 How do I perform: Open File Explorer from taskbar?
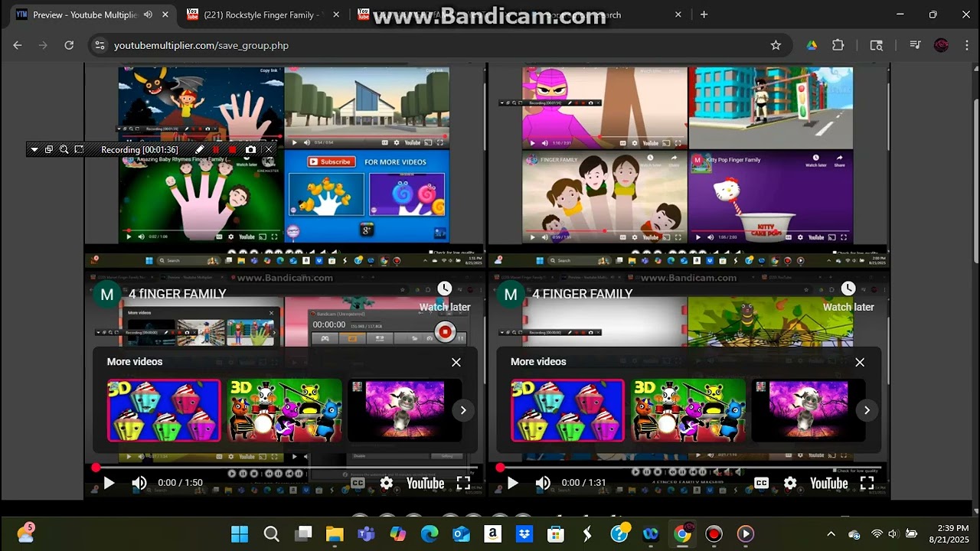pyautogui.click(x=335, y=533)
